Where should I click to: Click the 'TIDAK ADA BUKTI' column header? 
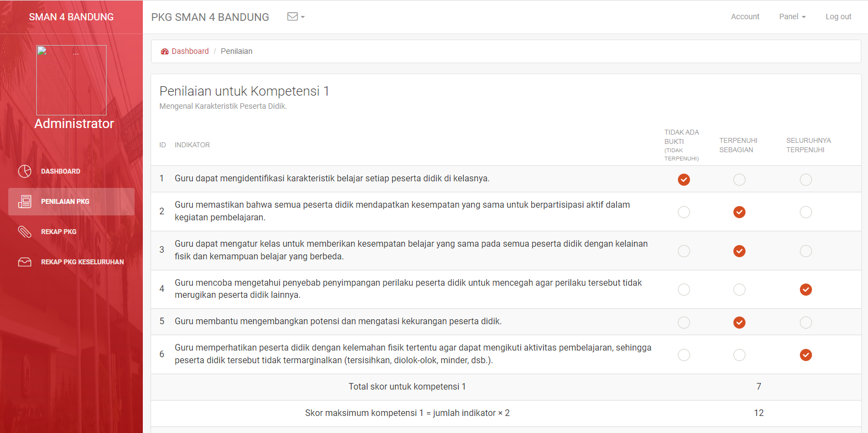(x=682, y=145)
